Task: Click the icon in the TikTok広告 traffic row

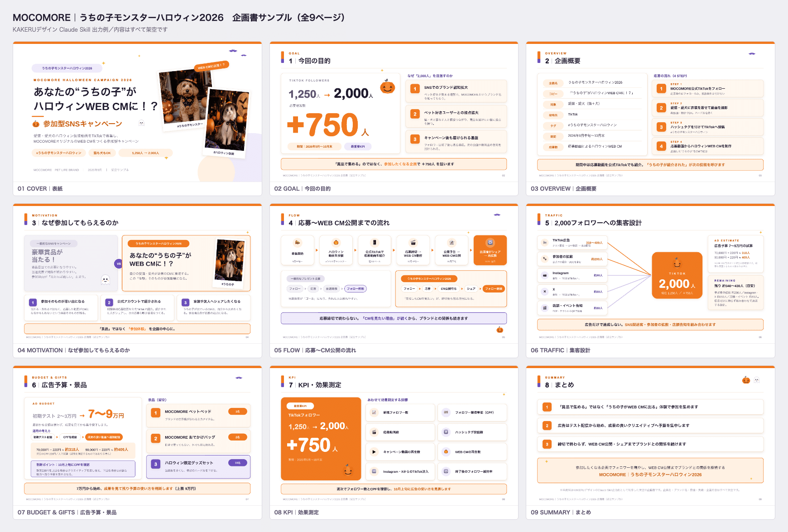Action: click(x=544, y=243)
